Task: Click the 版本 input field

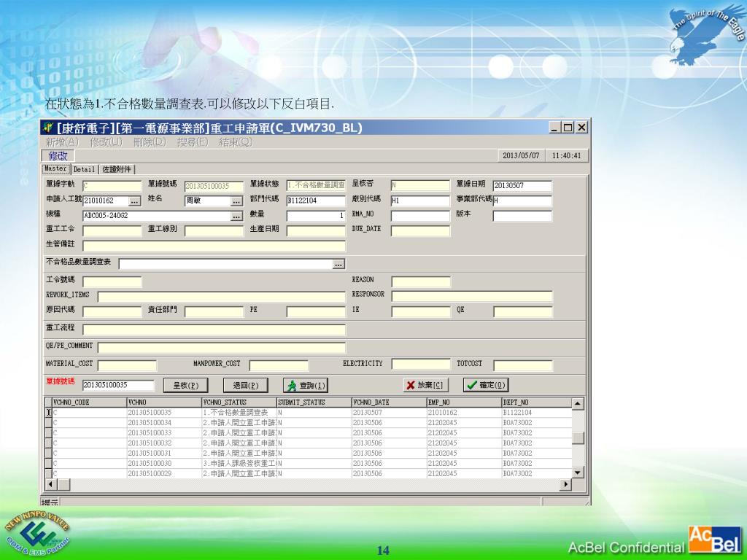Action: click(522, 216)
